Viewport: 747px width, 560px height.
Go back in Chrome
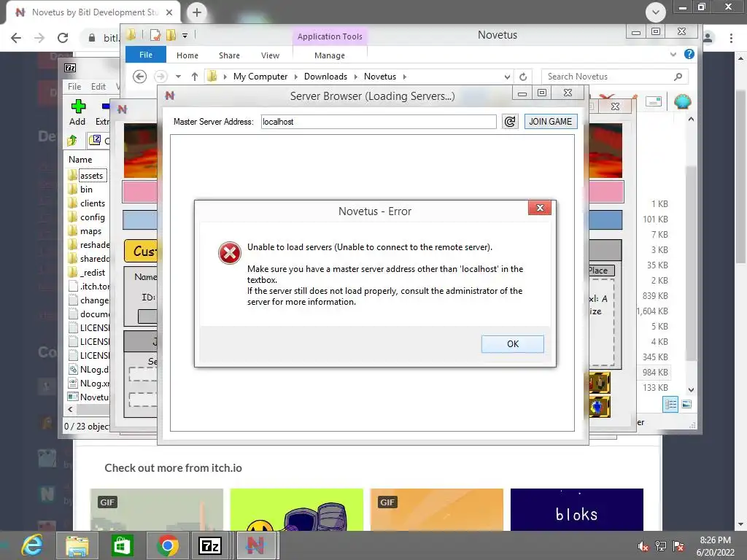click(x=16, y=38)
